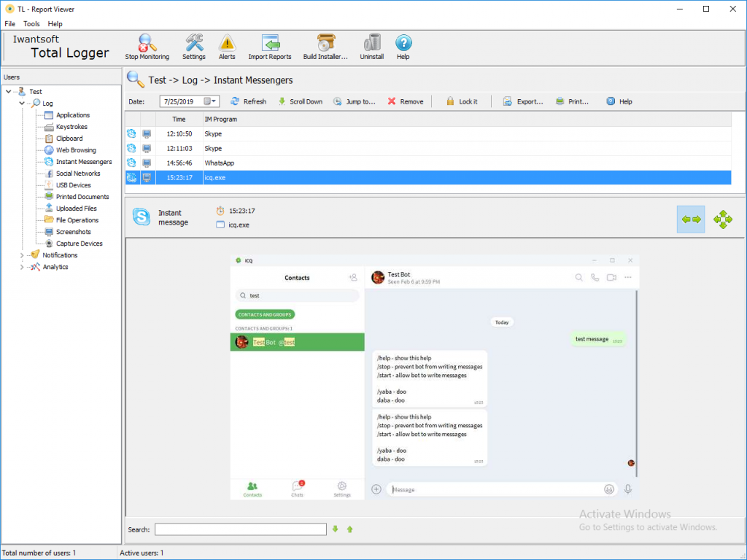Open the File menu

pyautogui.click(x=9, y=24)
